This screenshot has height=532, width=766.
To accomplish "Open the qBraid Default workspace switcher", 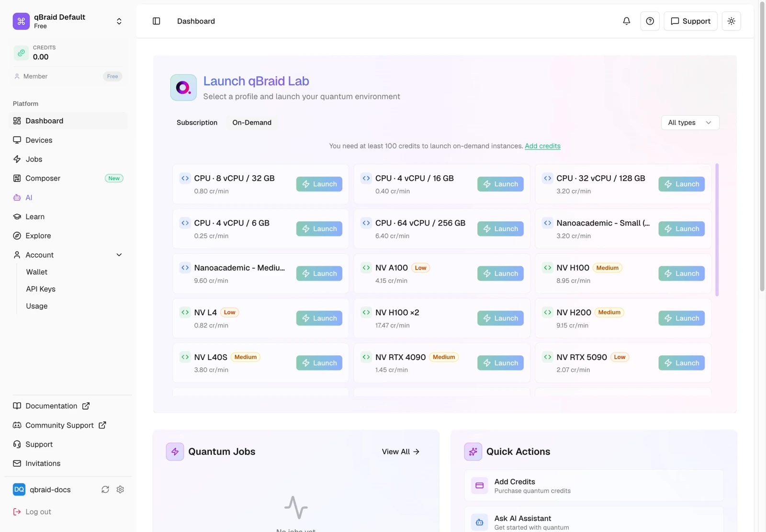I will [68, 21].
